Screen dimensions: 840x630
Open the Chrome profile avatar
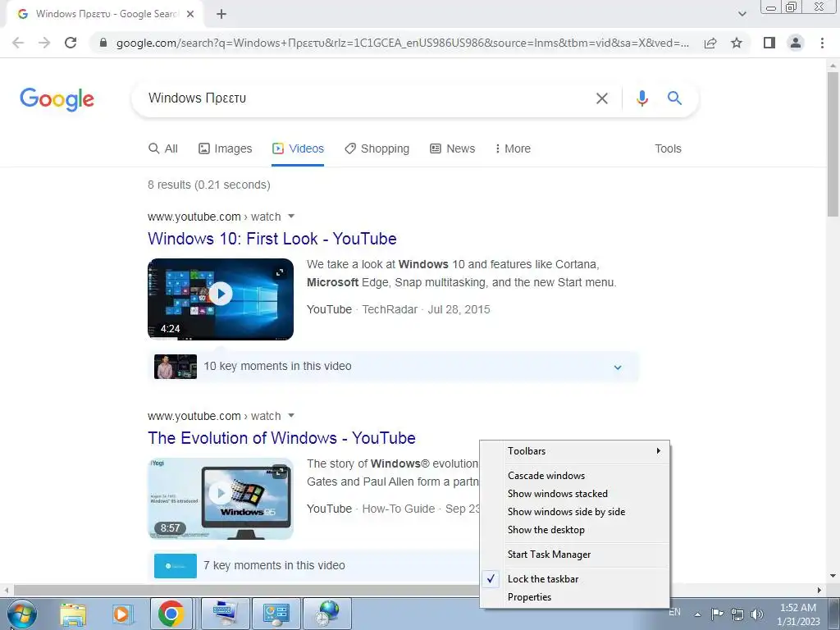pyautogui.click(x=796, y=43)
